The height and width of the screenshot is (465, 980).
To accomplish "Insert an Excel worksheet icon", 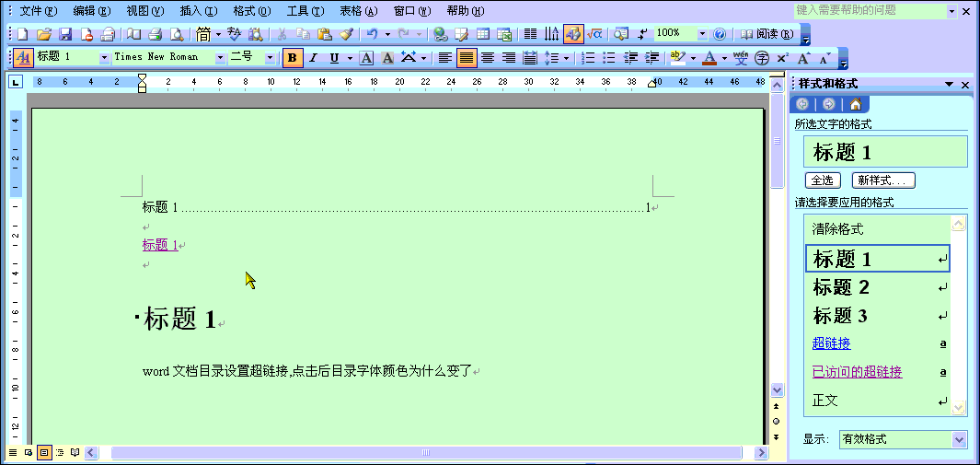I will point(504,34).
